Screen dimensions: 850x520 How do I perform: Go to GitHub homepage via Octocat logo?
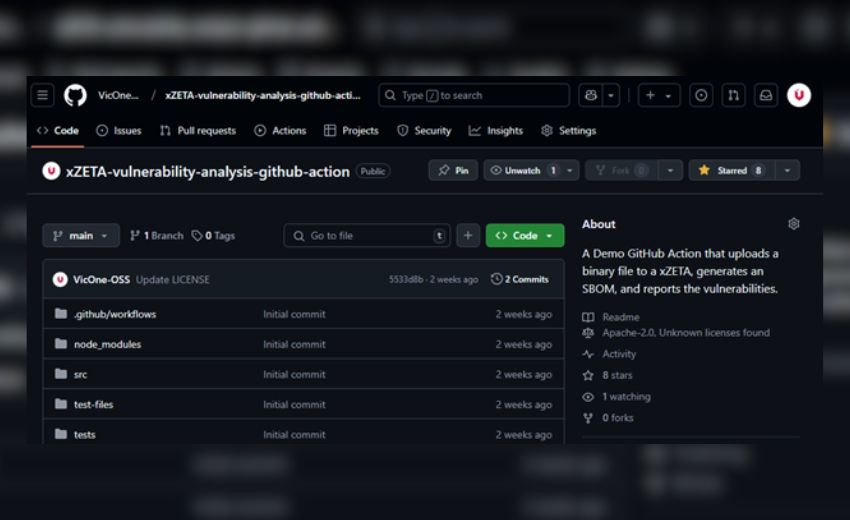tap(75, 95)
